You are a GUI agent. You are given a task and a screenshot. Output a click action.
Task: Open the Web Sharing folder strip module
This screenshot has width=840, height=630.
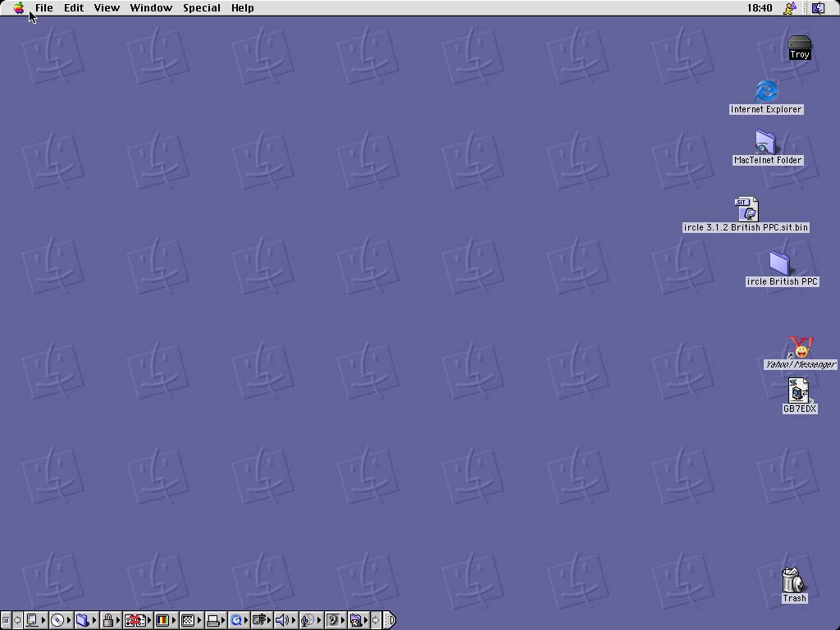click(359, 620)
